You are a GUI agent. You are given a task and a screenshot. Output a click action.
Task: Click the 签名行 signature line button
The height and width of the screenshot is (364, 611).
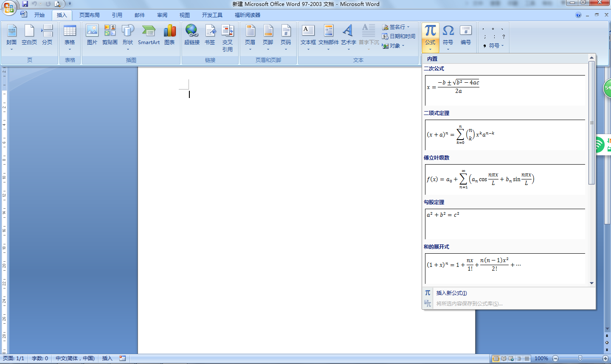click(396, 27)
